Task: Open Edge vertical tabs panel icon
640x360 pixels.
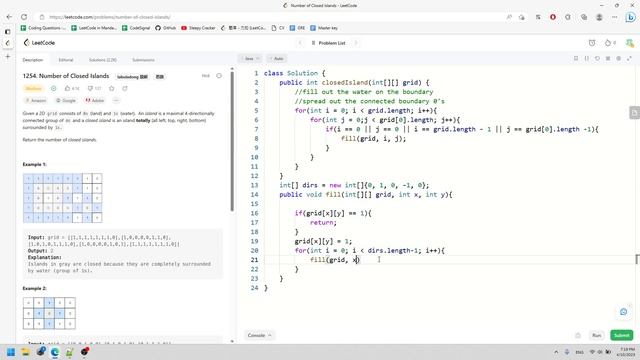Action: (x=7, y=31)
